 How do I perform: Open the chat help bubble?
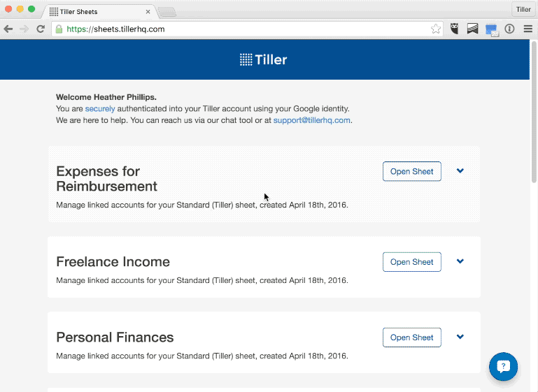click(503, 367)
